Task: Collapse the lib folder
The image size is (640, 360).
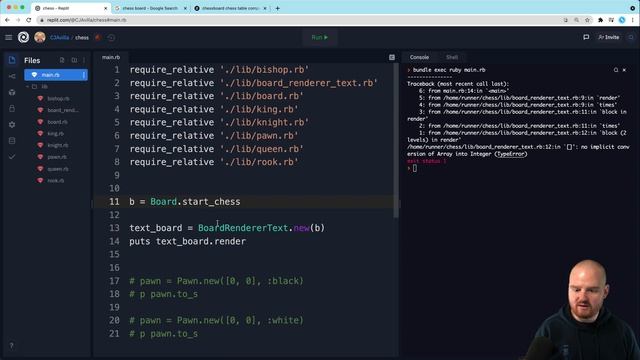Action: 28,87
